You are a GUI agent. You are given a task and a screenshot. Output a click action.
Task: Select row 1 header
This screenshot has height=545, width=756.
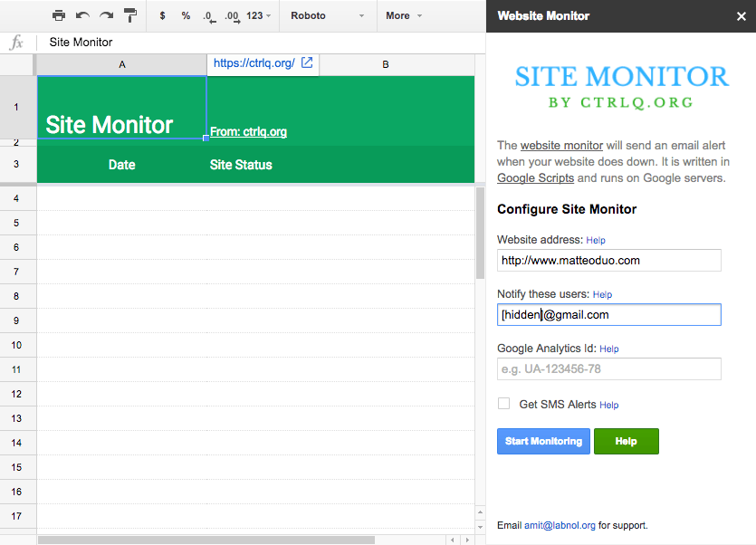tap(16, 107)
